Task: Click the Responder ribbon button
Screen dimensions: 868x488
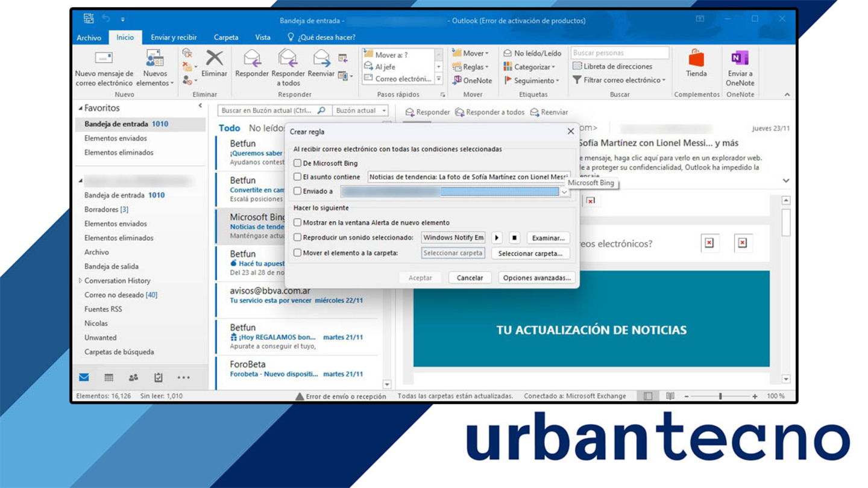Action: 251,63
